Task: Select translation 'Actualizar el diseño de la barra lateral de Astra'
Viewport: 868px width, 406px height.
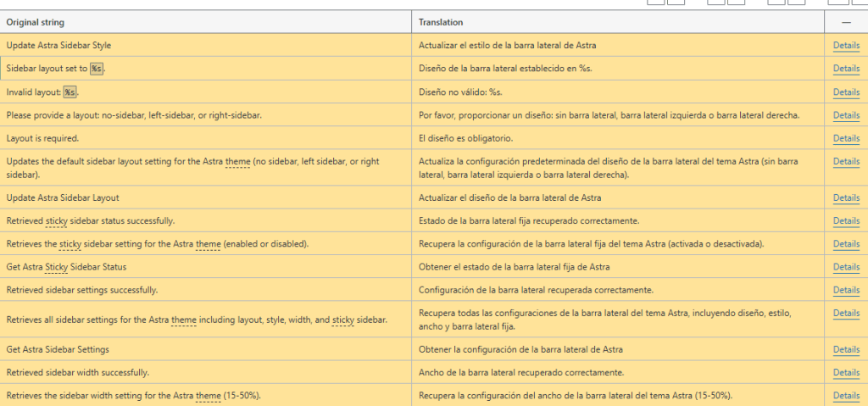Action: [510, 198]
